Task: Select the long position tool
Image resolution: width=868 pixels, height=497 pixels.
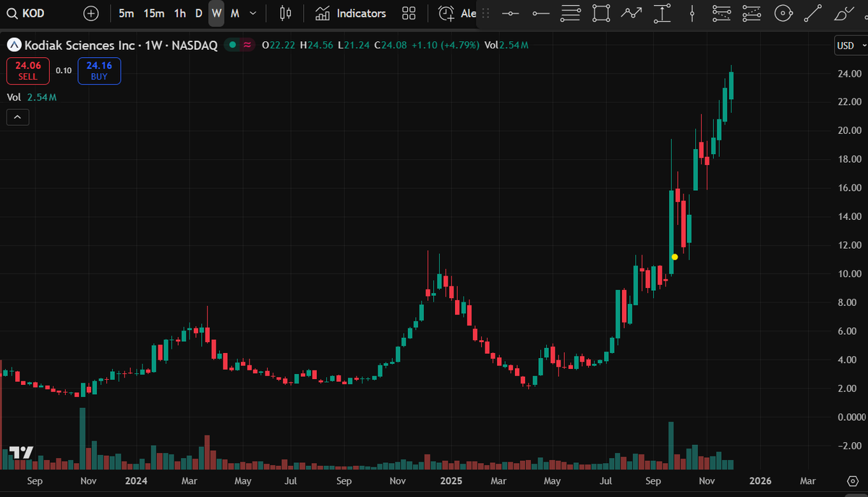Action: pyautogui.click(x=721, y=13)
